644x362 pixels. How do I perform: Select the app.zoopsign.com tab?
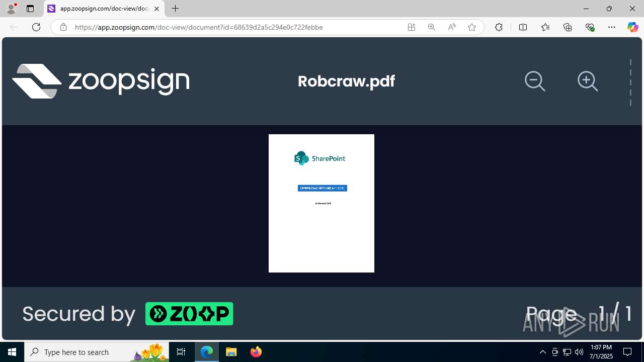click(x=104, y=9)
